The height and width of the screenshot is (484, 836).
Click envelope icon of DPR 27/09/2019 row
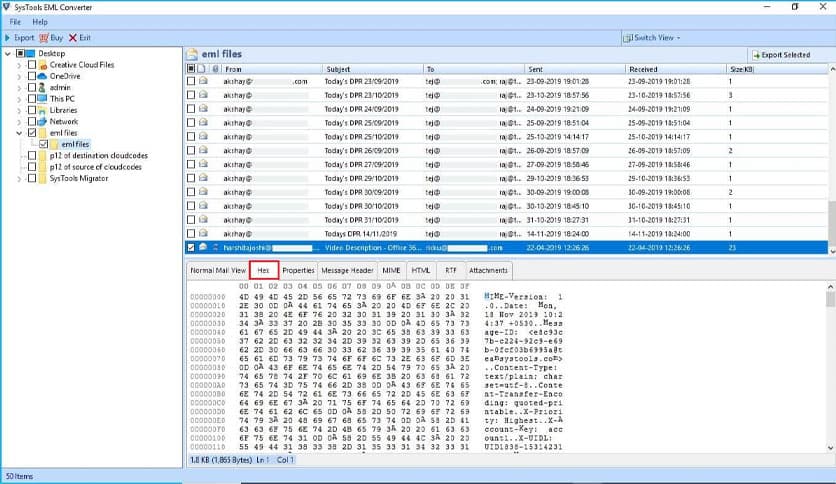click(x=203, y=164)
